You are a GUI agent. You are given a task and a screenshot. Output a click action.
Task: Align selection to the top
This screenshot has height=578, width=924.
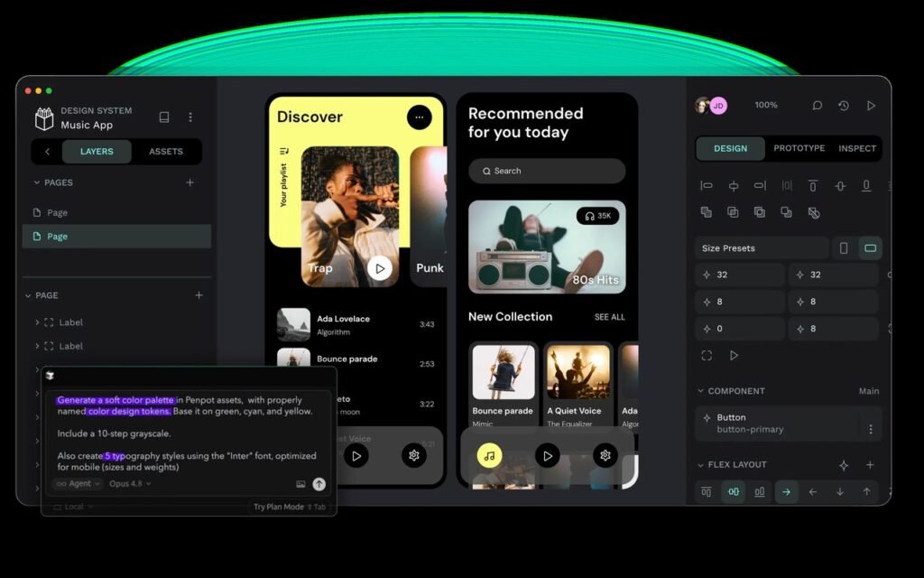[813, 186]
